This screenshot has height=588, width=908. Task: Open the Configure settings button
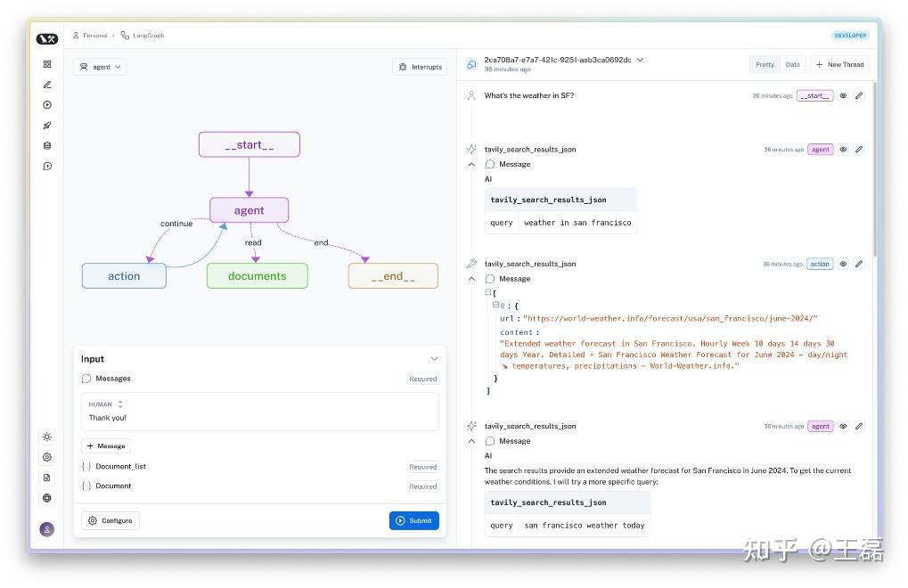pos(110,521)
